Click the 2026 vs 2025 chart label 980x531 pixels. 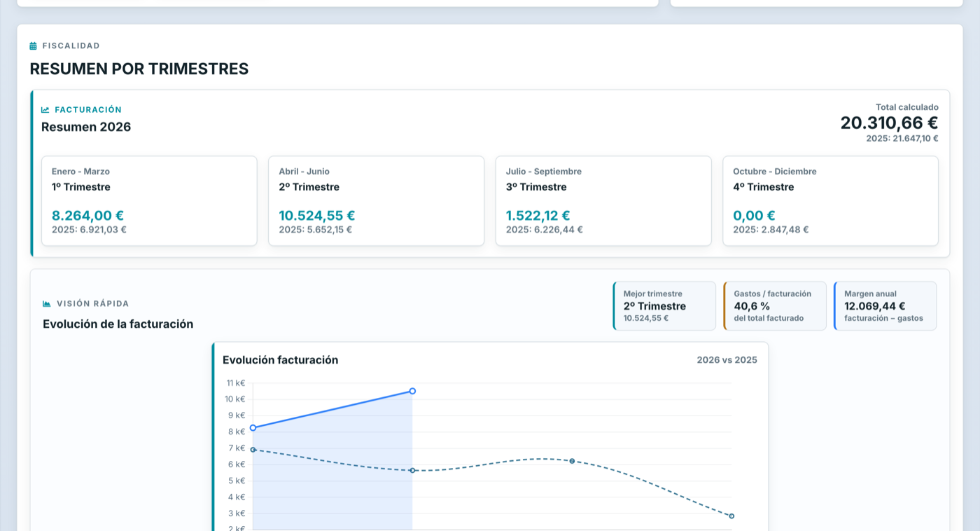[727, 360]
